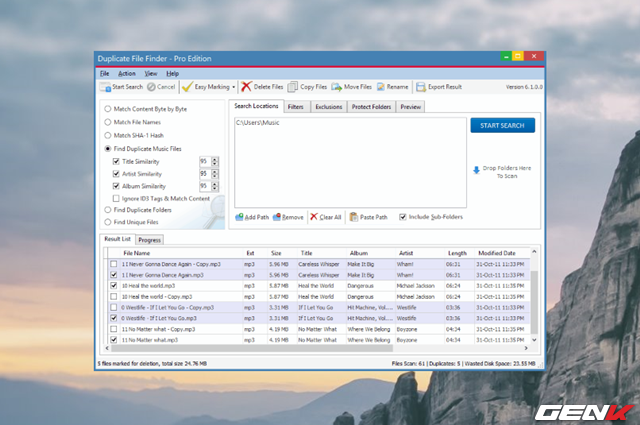Toggle Title Similarity checkbox
The image size is (640, 425).
click(116, 161)
